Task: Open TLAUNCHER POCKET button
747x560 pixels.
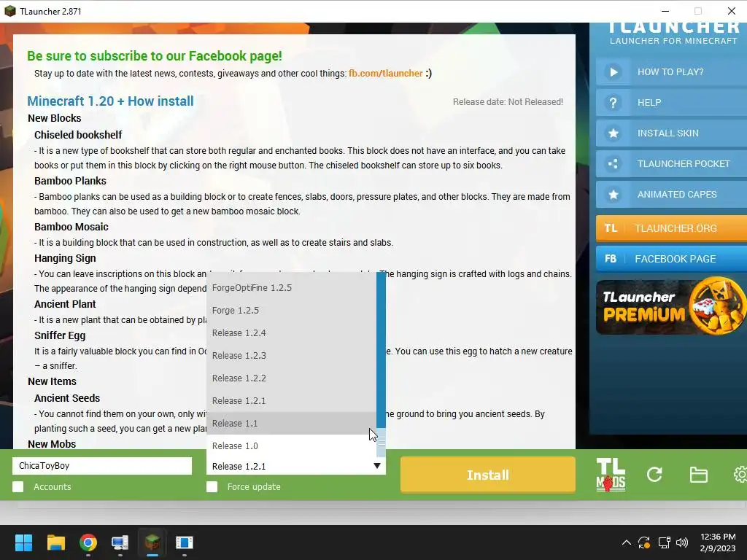Action: (x=671, y=164)
